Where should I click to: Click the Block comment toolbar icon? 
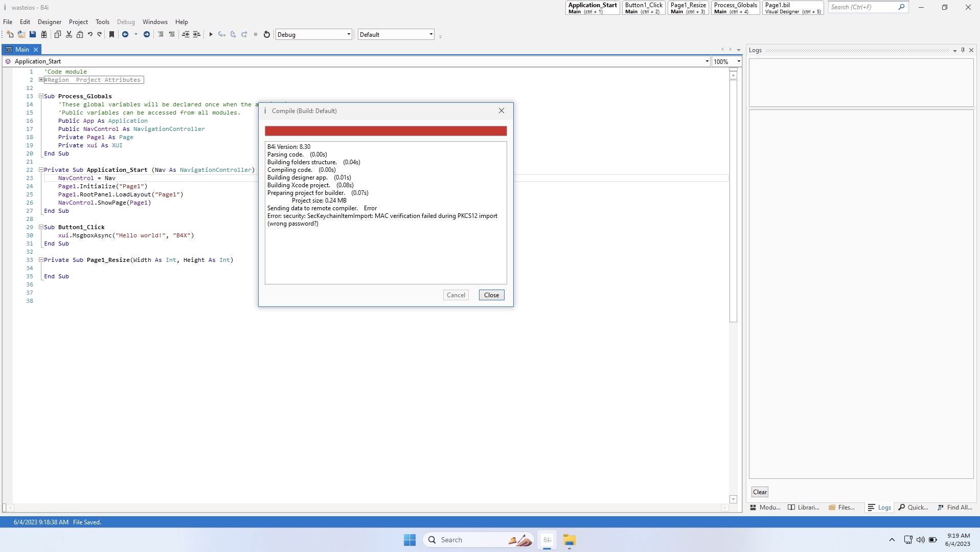point(161,34)
